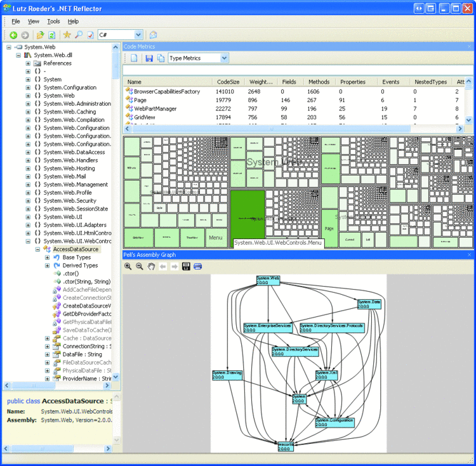Image resolution: width=476 pixels, height=466 pixels.
Task: Sort by the Fields column header
Action: 289,82
